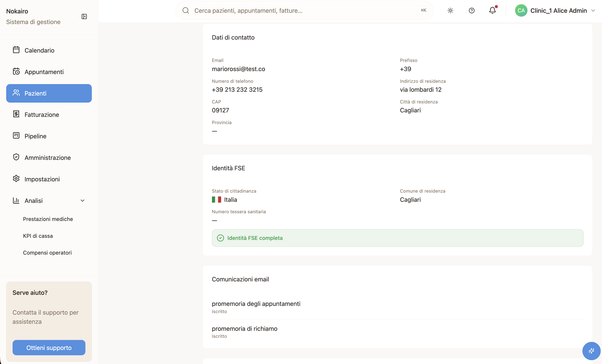The image size is (602, 364).
Task: Click the Fatturazione receipt icon
Action: pyautogui.click(x=16, y=114)
